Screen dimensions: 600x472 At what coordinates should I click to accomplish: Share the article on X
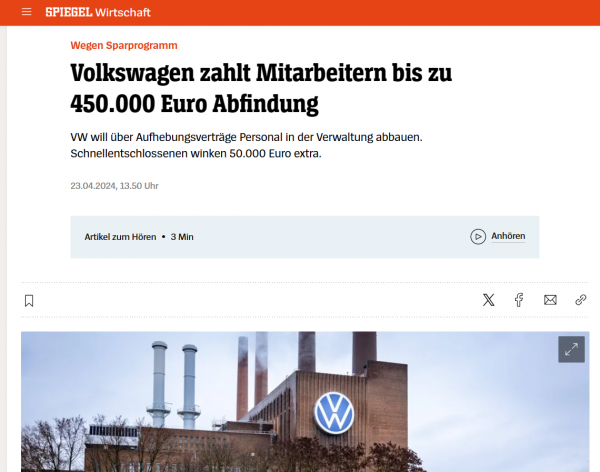pos(489,300)
